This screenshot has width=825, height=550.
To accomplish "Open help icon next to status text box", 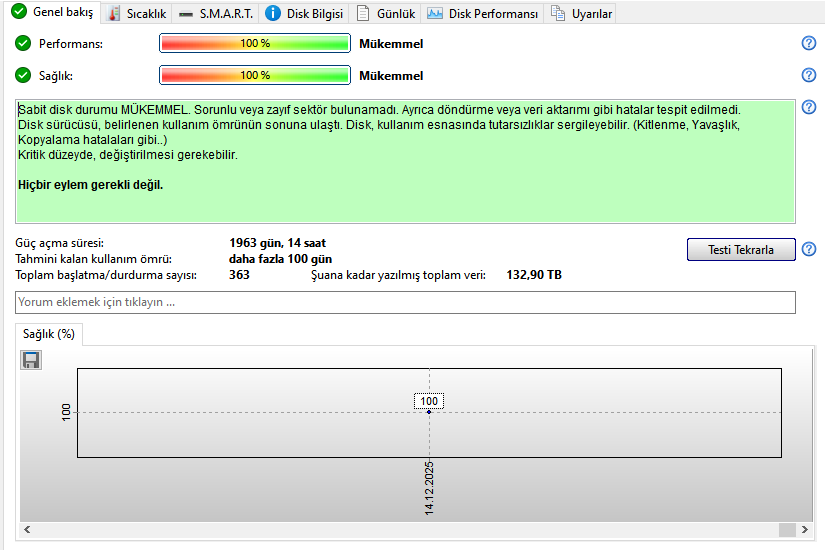I will pos(809,107).
